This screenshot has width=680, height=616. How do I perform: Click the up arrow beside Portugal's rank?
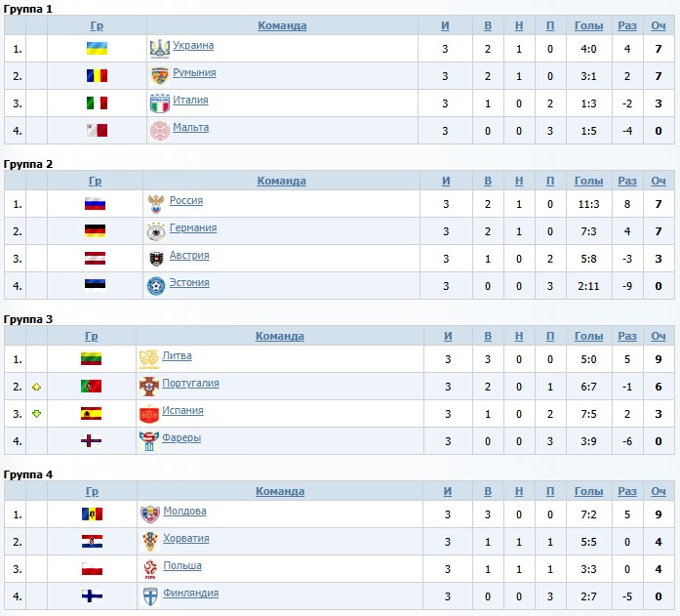[36, 387]
